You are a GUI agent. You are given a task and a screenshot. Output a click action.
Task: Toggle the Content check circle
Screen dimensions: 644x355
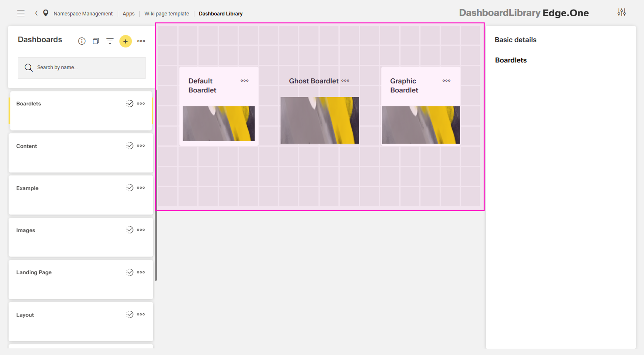[x=129, y=146]
